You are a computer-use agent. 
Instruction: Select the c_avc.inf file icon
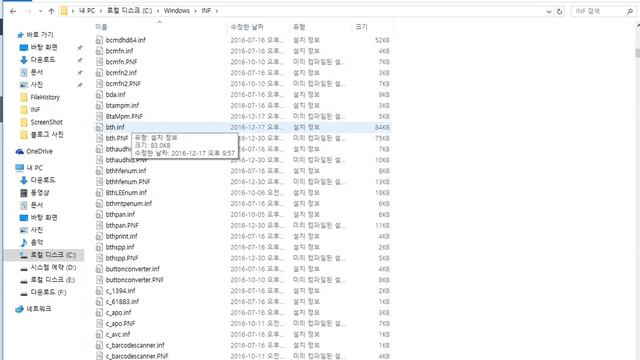tap(99, 334)
